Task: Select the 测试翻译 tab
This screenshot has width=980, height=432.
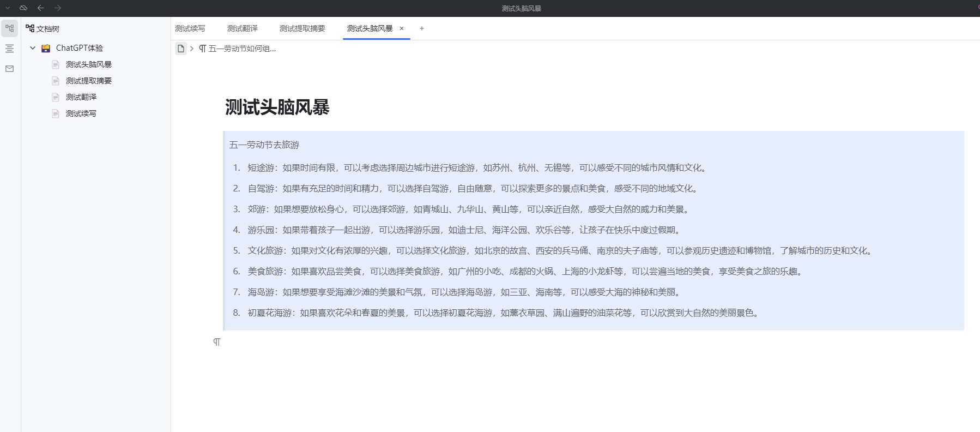Action: [243, 28]
